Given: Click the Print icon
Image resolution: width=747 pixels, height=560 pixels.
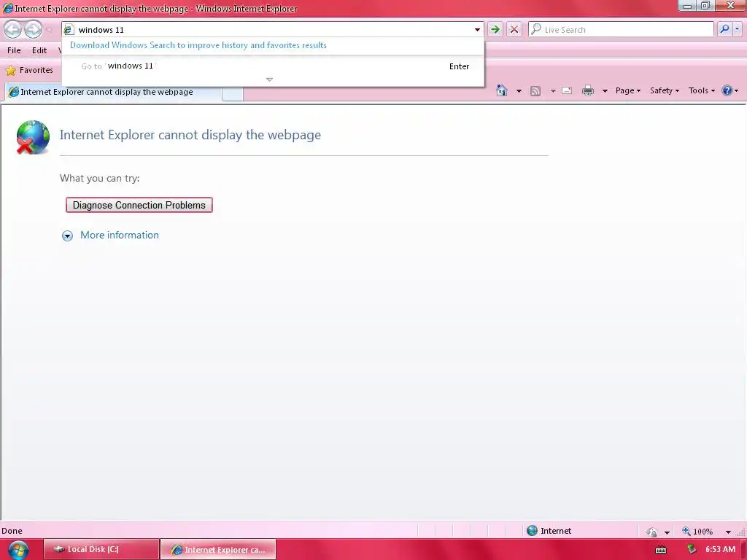Looking at the screenshot, I should (588, 90).
